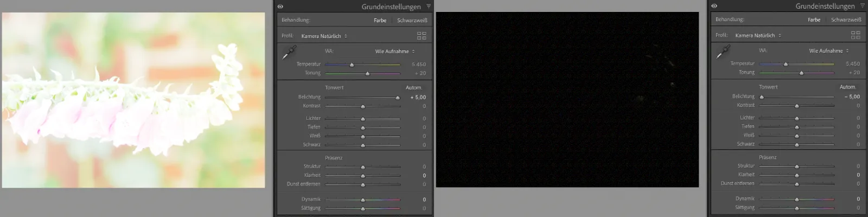The width and height of the screenshot is (868, 217).
Task: Pick white balance eyedropper in +5,00 exposure panel
Action: (x=289, y=53)
